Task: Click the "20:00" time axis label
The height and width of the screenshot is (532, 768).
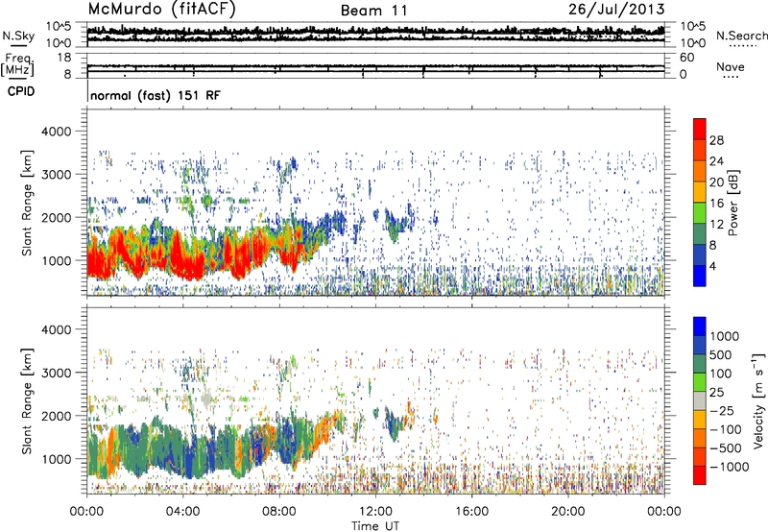Action: click(x=567, y=512)
